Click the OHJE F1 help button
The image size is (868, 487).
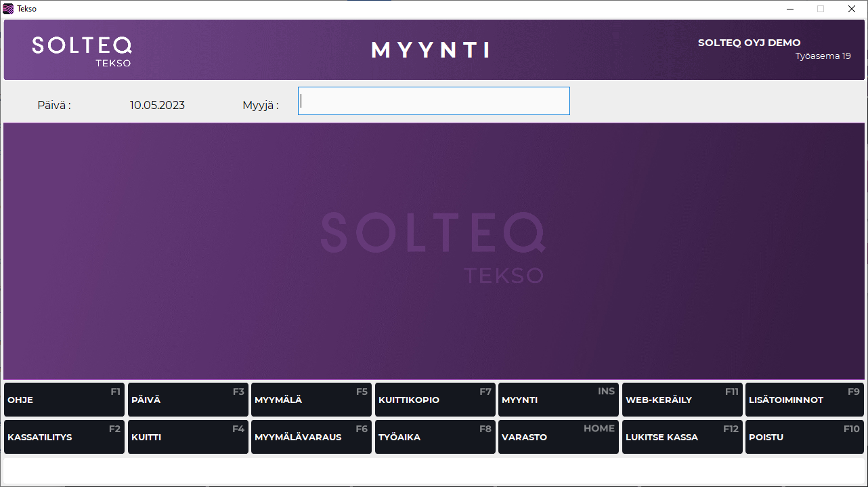pyautogui.click(x=64, y=400)
